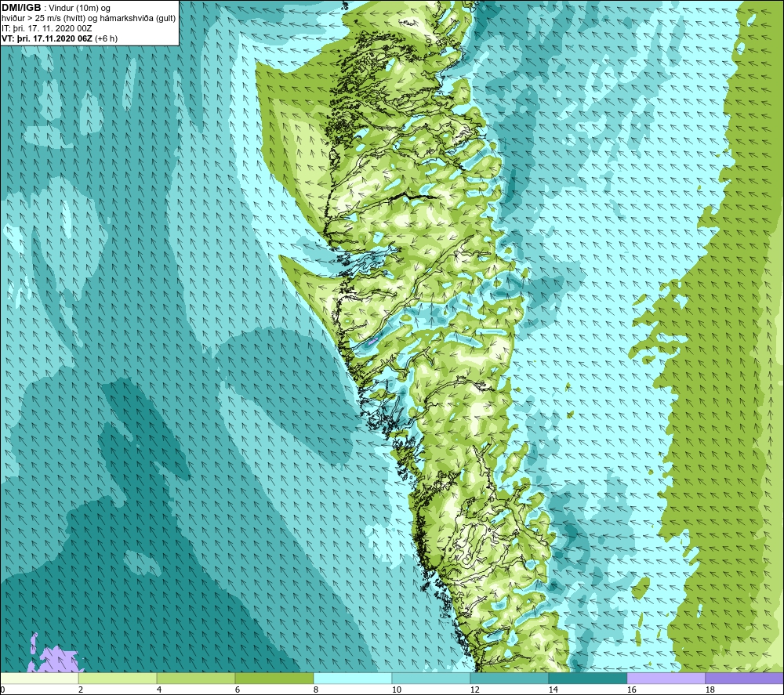Click the teal 12–14 m/s legend swatch
This screenshot has width=784, height=695.
pos(510,678)
